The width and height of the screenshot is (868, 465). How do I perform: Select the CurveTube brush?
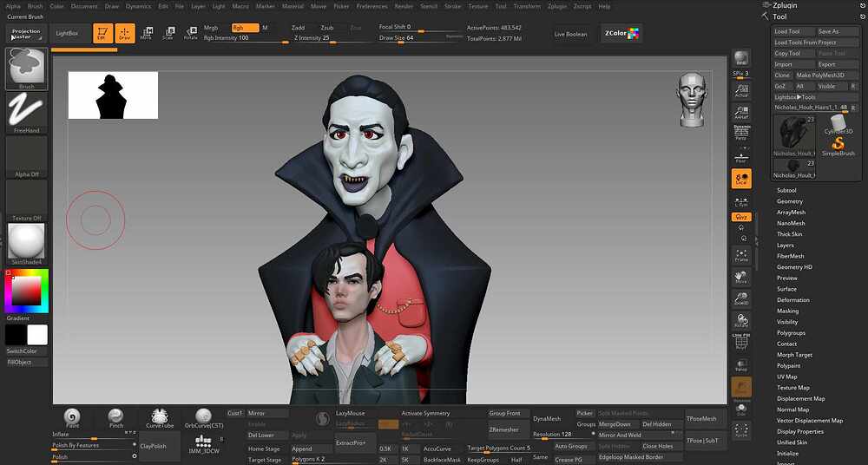pos(160,418)
